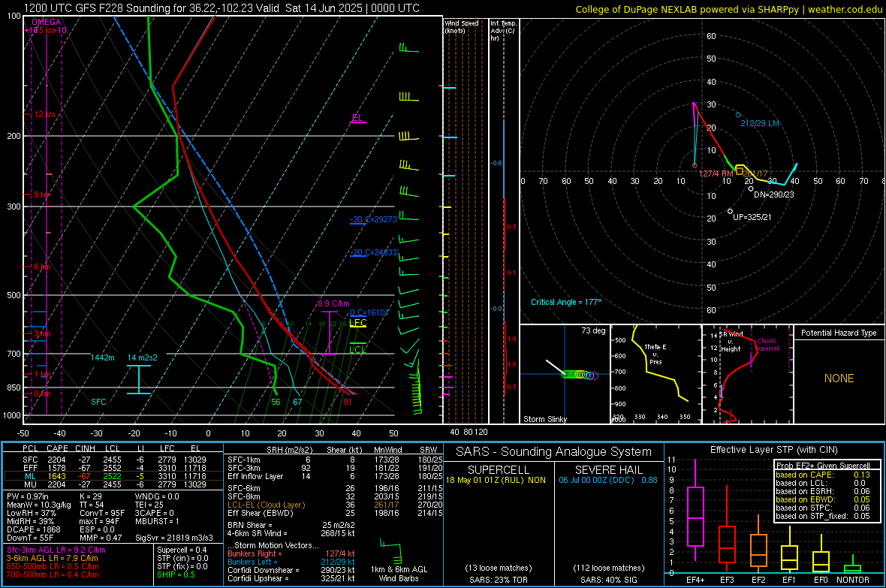The image size is (886, 588).
Task: Click the Storm Slinky label
Action: (544, 419)
